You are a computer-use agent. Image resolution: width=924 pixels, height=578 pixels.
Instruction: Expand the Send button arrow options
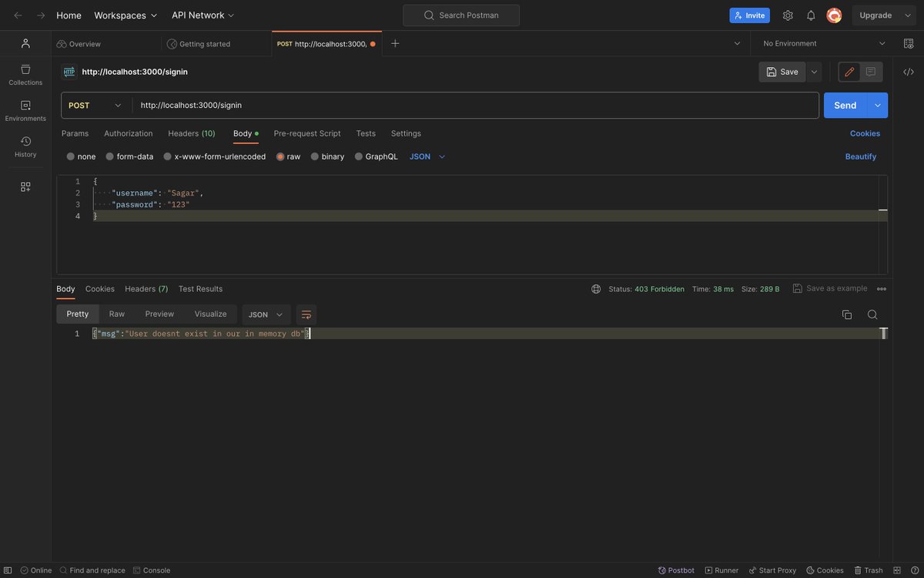pos(878,106)
